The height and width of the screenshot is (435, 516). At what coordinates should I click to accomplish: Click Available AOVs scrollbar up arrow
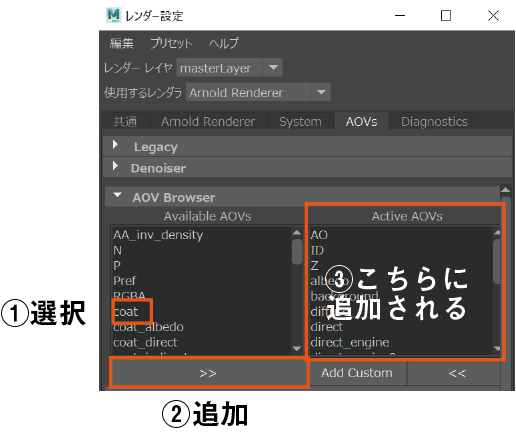(296, 233)
